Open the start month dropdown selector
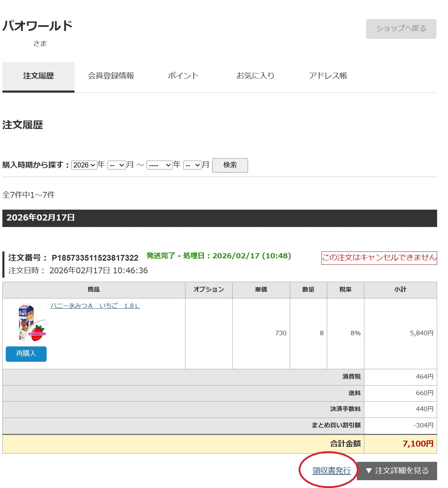 tap(116, 165)
